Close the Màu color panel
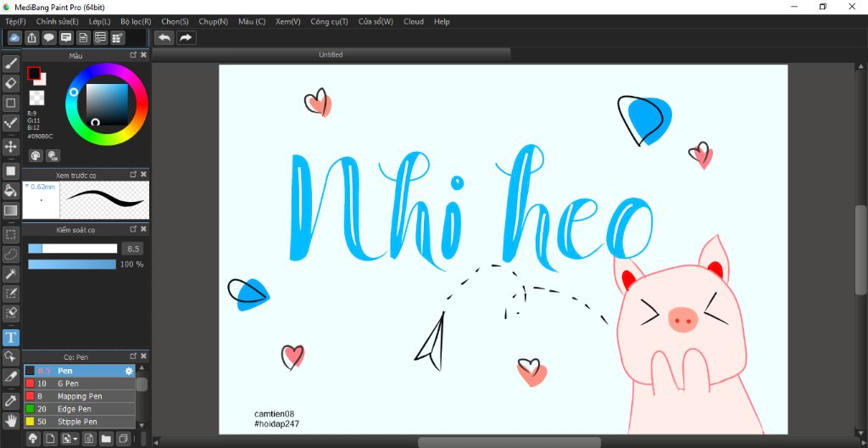The image size is (868, 448). point(144,55)
